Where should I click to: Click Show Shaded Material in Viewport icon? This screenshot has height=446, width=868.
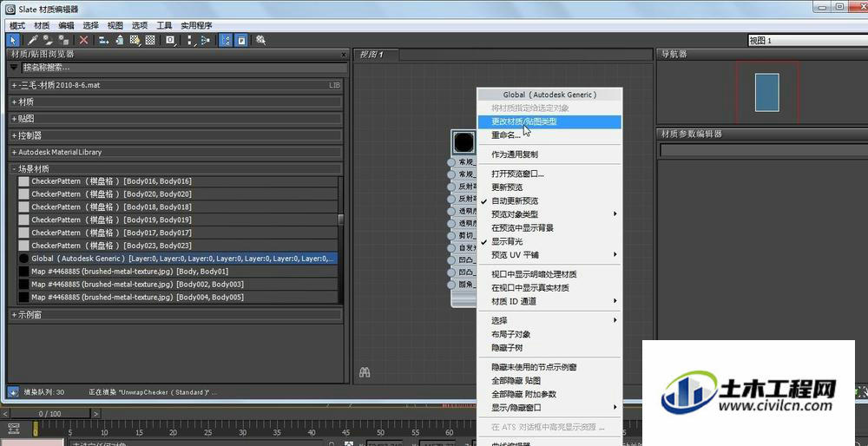[x=135, y=40]
